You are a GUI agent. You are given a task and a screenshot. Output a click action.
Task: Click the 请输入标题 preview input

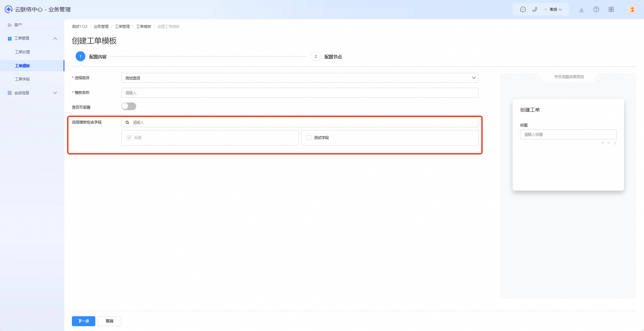(x=568, y=135)
